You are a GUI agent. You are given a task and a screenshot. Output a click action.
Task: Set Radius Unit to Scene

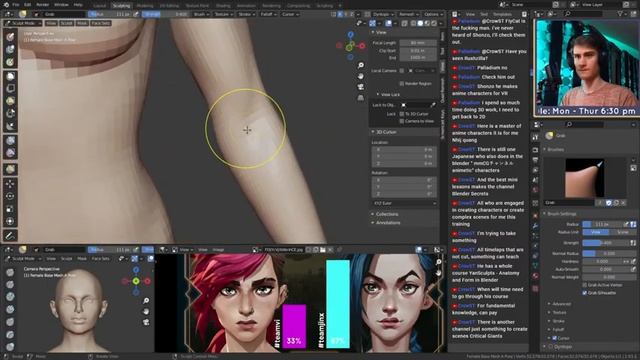[x=622, y=232]
